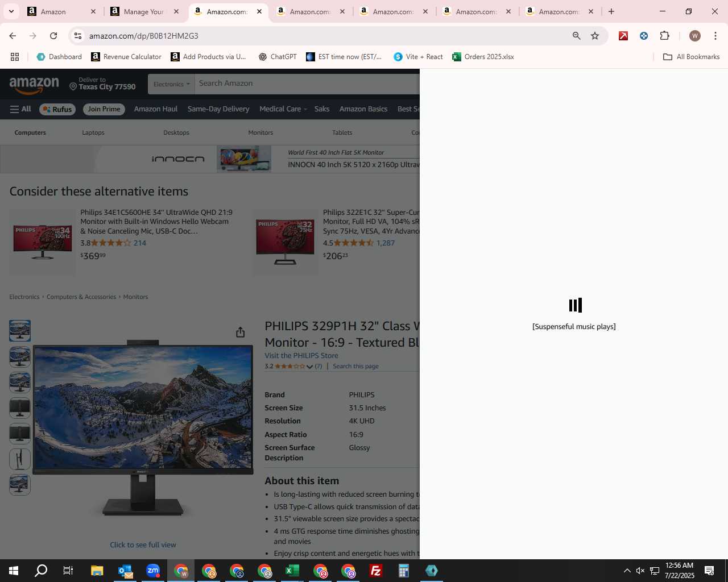
Task: Open the 214 ratings link
Action: pyautogui.click(x=140, y=243)
